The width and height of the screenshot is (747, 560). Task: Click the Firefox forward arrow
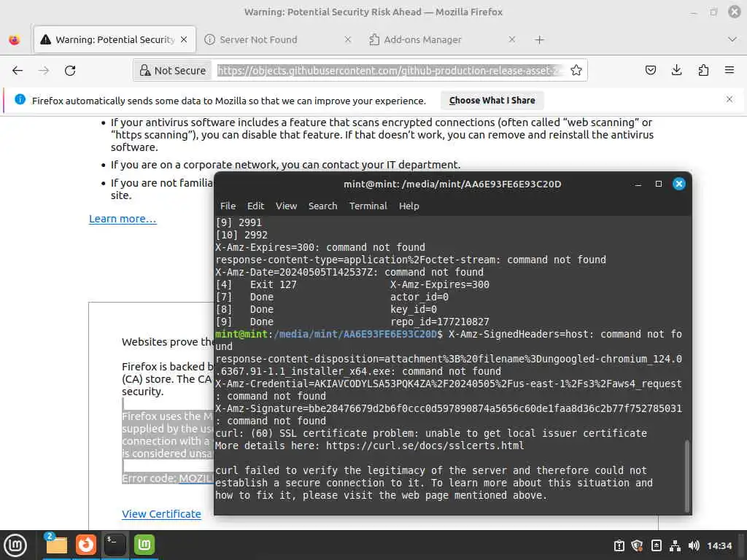coord(44,71)
